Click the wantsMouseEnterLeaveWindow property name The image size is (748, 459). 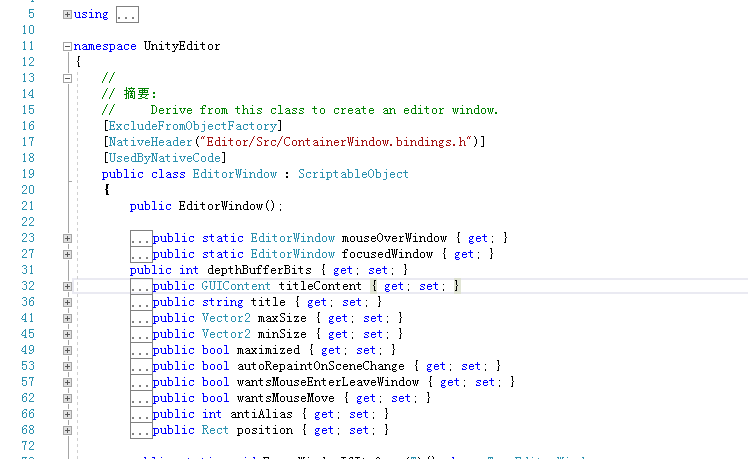[x=328, y=382]
